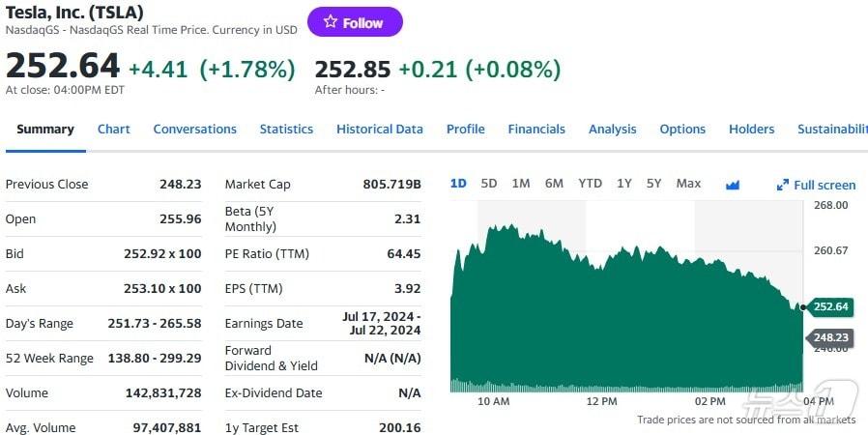Viewport: 868px width, 435px height.
Task: Click the star icon in Follow button
Action: click(x=331, y=22)
